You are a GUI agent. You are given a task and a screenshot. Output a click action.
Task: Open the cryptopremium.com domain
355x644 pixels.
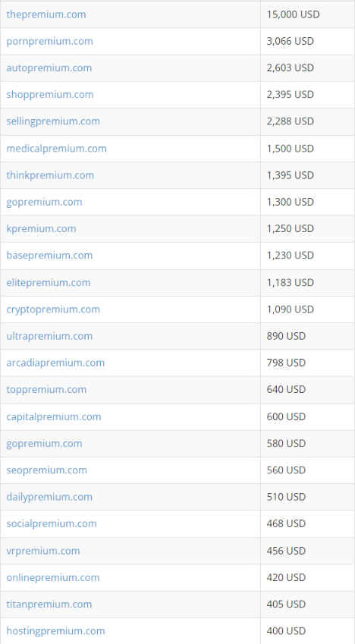tap(53, 309)
